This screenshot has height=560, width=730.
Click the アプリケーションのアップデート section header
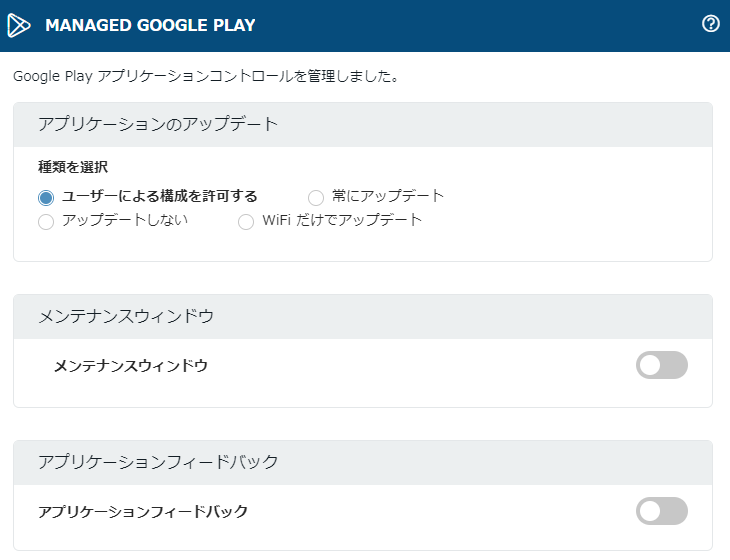pyautogui.click(x=158, y=125)
